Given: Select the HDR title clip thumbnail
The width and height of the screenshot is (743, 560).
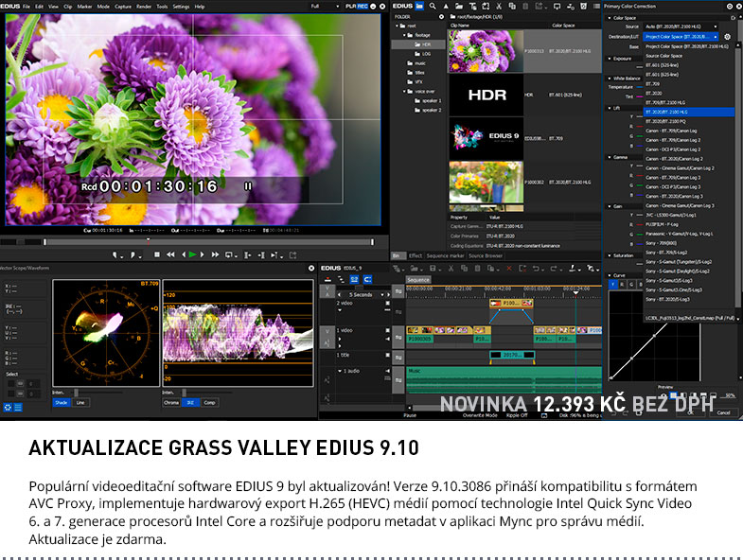Looking at the screenshot, I should [x=486, y=96].
